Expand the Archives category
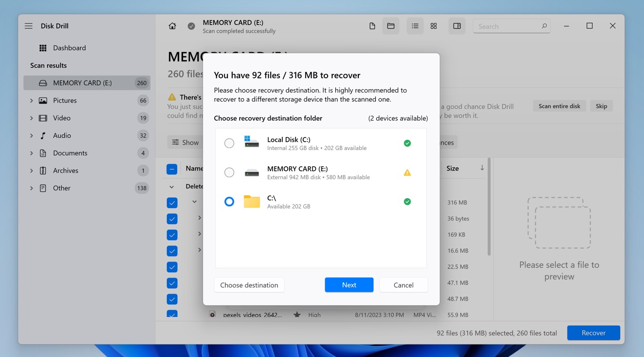Viewport: 644px width, 357px height. pos(31,170)
